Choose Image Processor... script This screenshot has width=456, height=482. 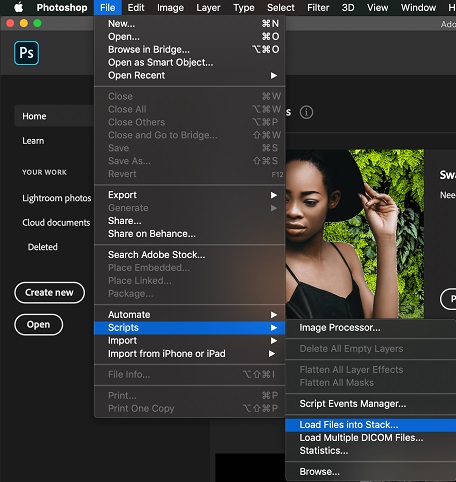pyautogui.click(x=371, y=328)
